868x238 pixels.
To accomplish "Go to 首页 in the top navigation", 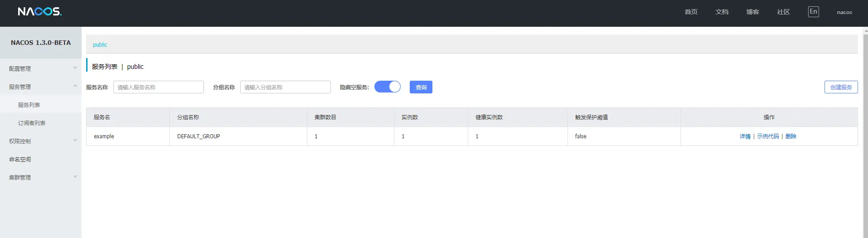I will pos(691,12).
